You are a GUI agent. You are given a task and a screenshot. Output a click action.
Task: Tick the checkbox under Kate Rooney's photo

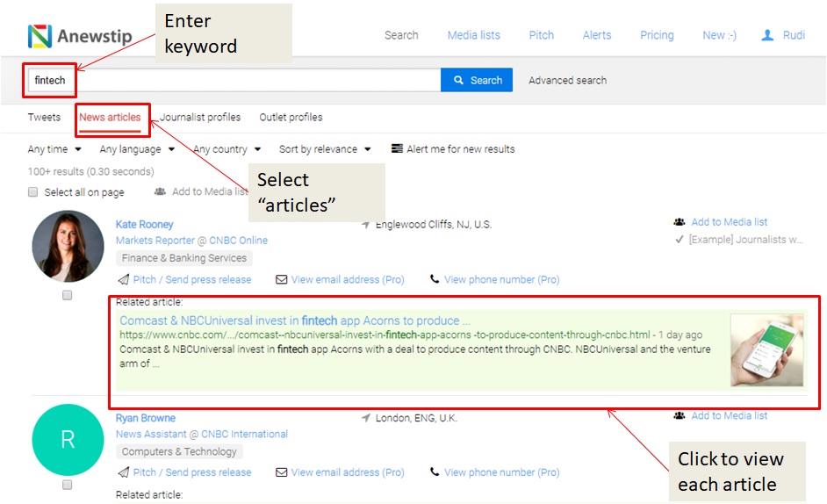click(67, 296)
